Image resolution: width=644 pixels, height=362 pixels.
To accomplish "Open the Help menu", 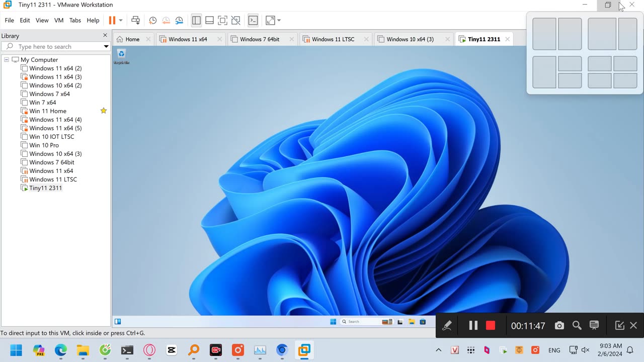I will (93, 21).
